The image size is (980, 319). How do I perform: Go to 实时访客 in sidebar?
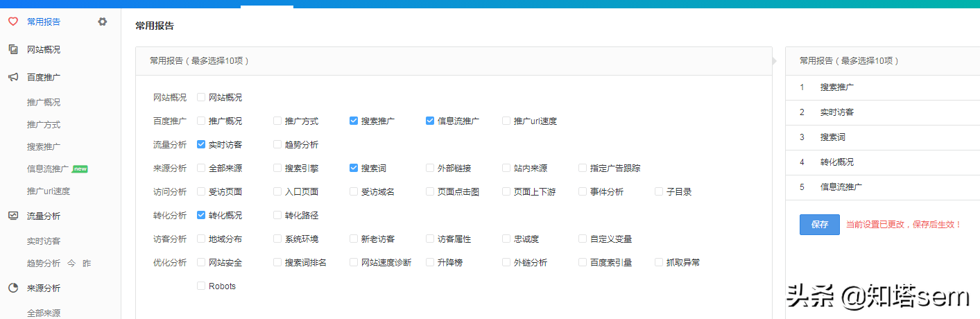(44, 241)
